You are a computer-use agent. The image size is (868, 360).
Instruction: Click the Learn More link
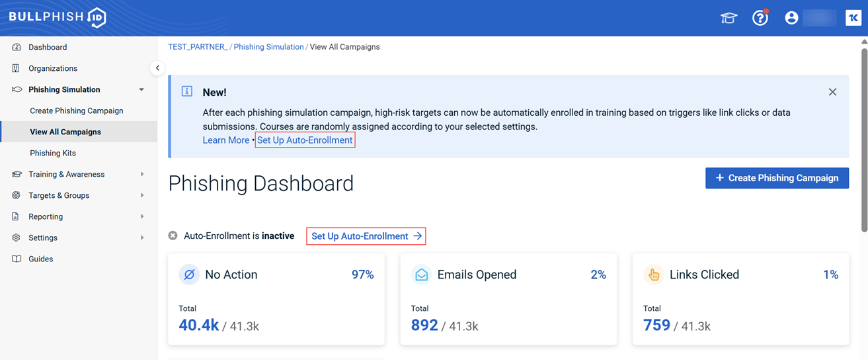(225, 140)
